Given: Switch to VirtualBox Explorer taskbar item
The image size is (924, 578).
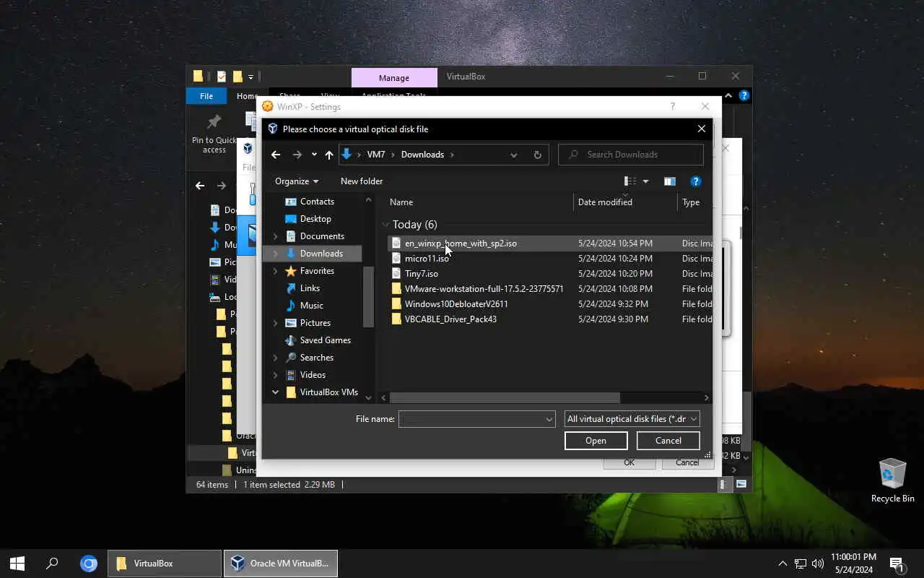Looking at the screenshot, I should [x=165, y=564].
